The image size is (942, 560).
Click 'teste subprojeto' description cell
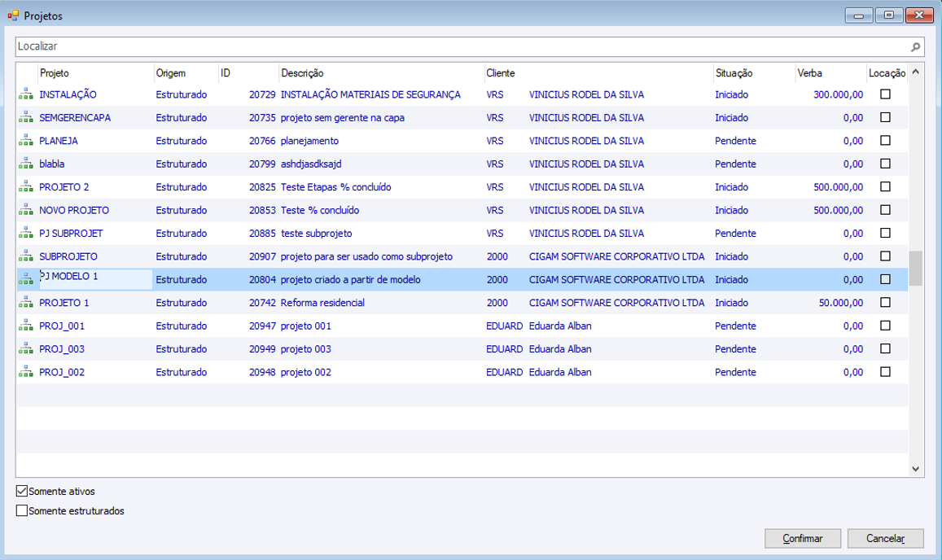point(316,233)
